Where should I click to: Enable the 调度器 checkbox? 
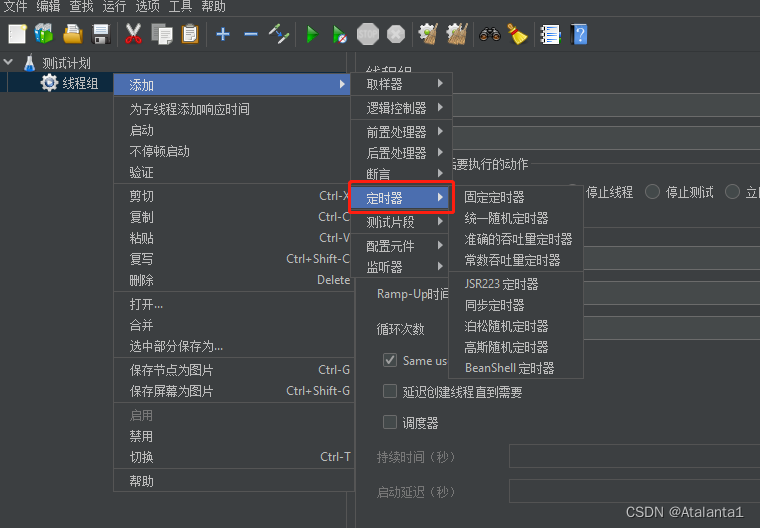pyautogui.click(x=390, y=422)
